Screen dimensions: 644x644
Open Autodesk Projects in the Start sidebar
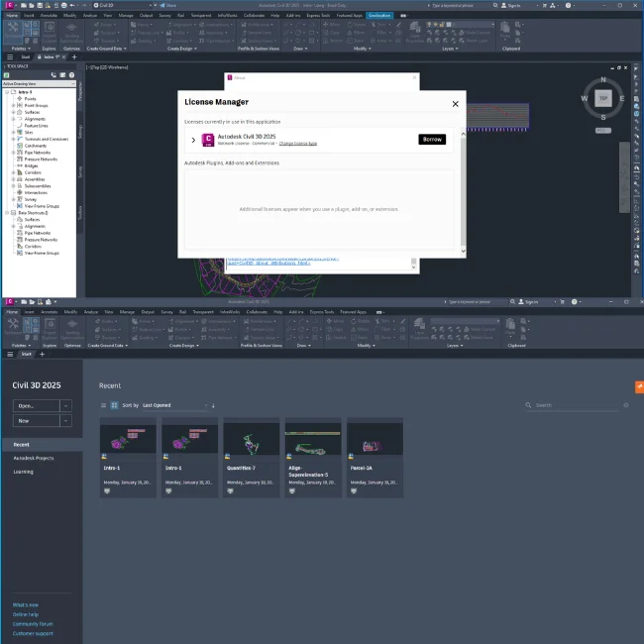tap(34, 459)
